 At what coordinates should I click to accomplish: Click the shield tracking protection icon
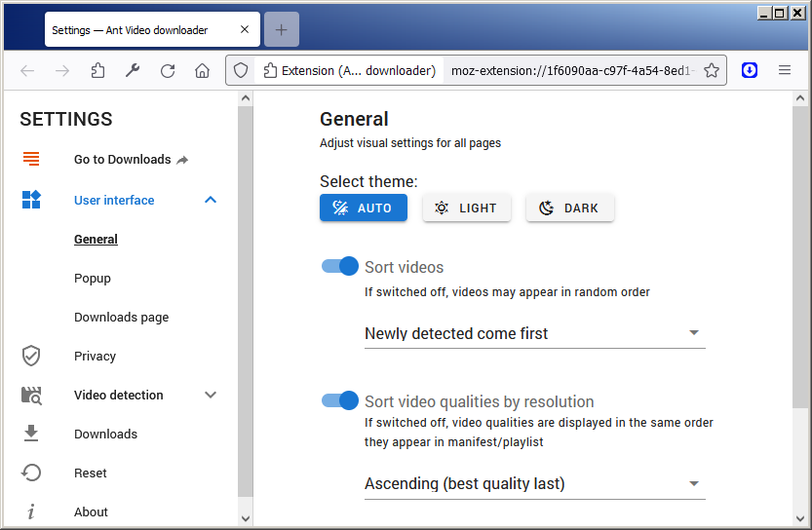pos(240,70)
